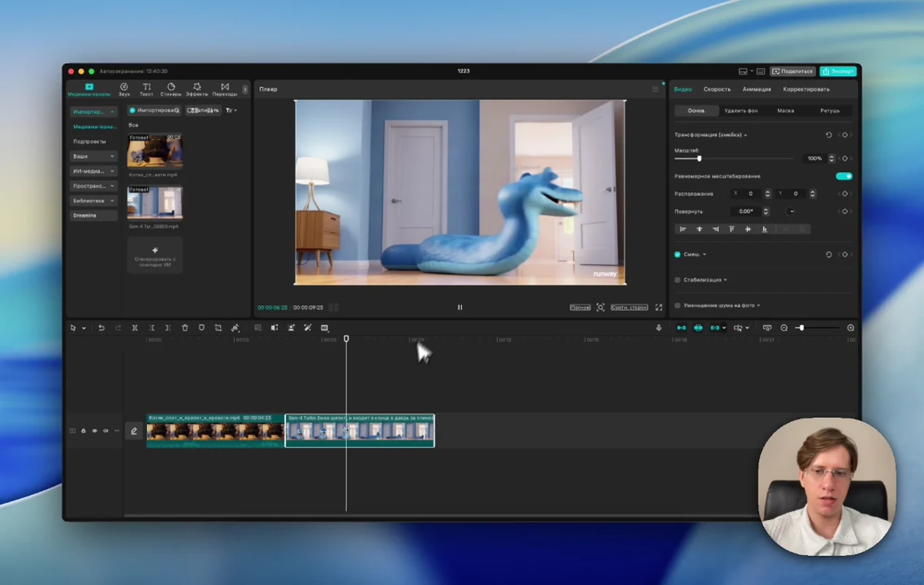
Task: Enable the Стабилизация checkbox
Action: pos(678,280)
